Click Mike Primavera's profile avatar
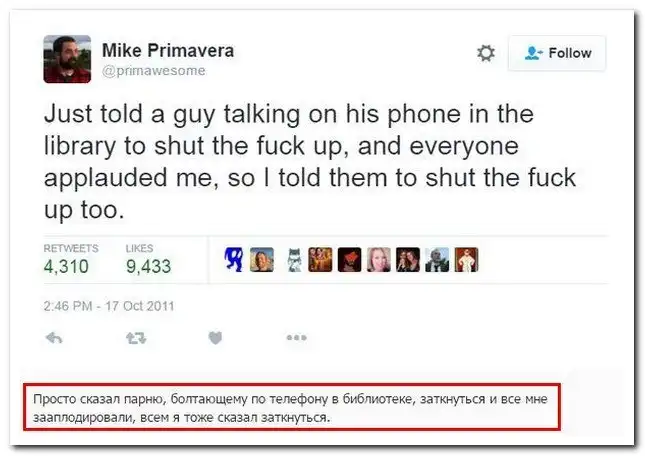The image size is (645, 456). [x=67, y=58]
